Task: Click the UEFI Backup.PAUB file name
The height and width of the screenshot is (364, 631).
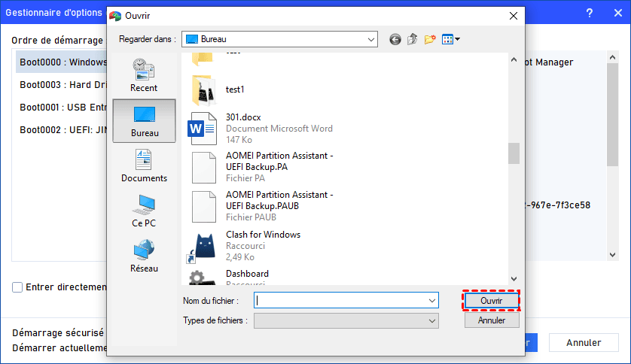Action: point(279,201)
